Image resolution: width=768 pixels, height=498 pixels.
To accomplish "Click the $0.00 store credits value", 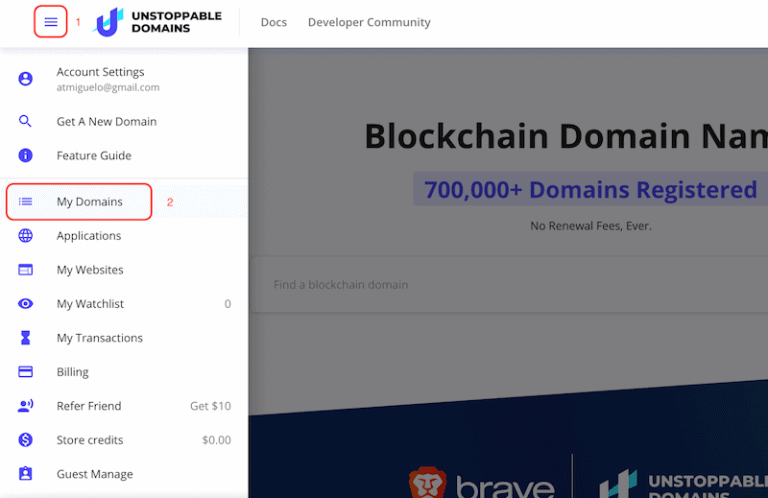I will pyautogui.click(x=216, y=440).
